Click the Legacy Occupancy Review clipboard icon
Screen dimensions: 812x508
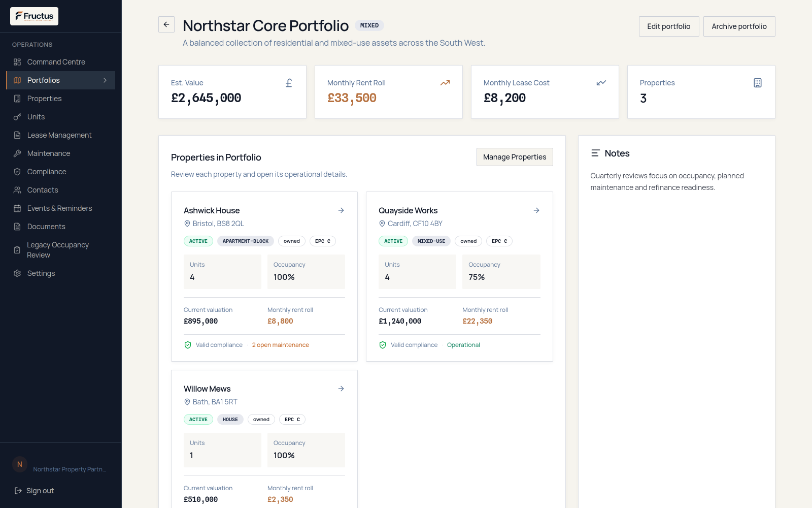pos(17,250)
